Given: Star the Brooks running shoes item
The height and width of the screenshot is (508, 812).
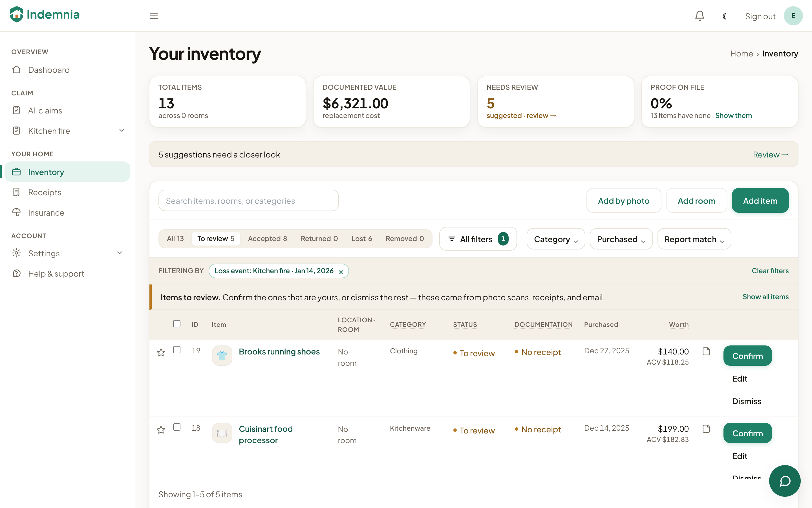Looking at the screenshot, I should (161, 352).
